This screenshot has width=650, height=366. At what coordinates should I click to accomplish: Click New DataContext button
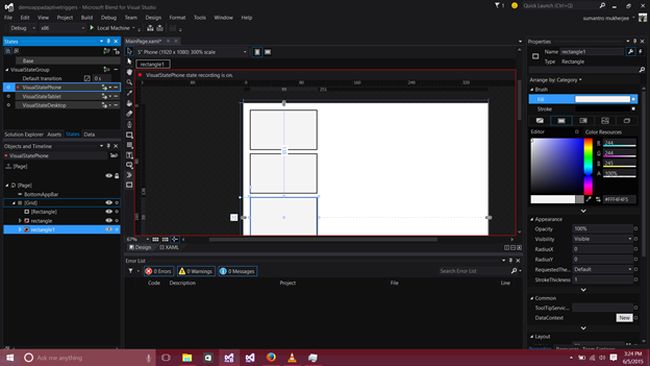[624, 318]
